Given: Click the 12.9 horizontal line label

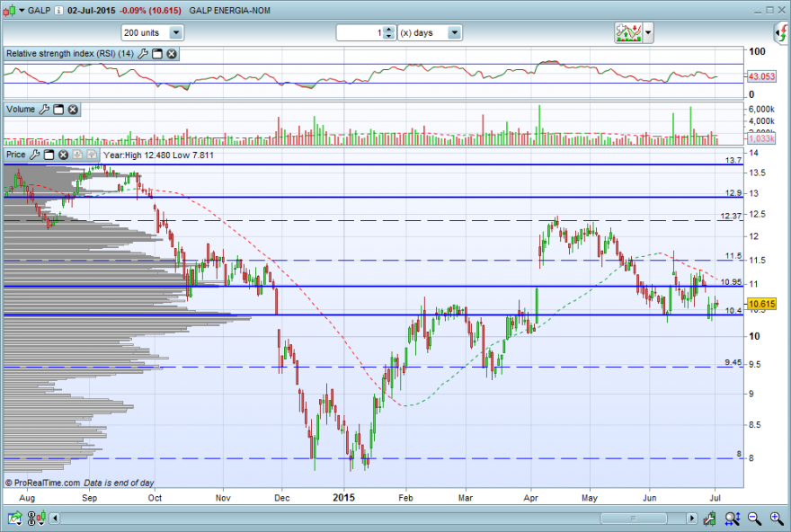Looking at the screenshot, I should pos(733,192).
